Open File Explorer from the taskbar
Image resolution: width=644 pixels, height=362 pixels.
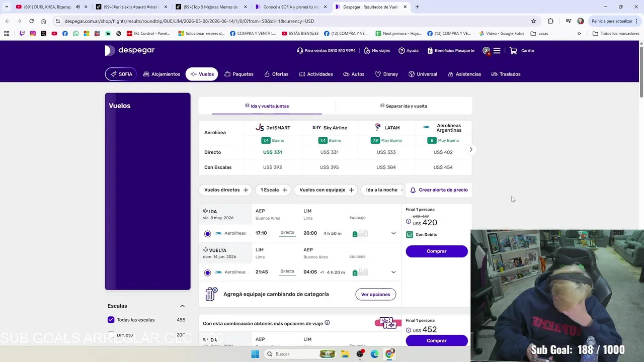click(345, 354)
